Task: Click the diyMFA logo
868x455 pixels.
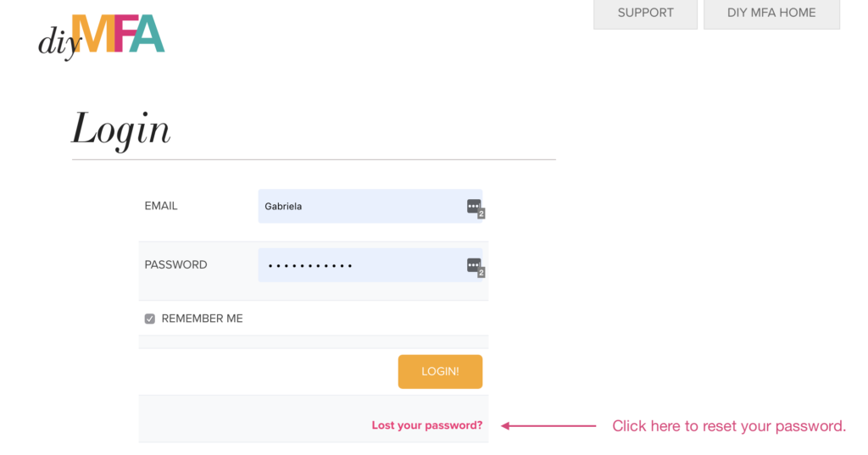Action: (x=102, y=36)
